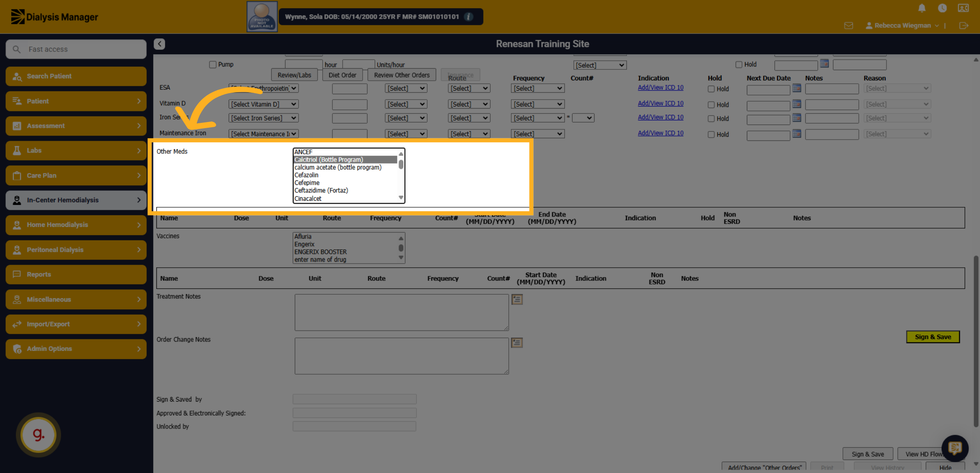Click the Review/Labs button
This screenshot has height=473, width=980.
coord(294,75)
